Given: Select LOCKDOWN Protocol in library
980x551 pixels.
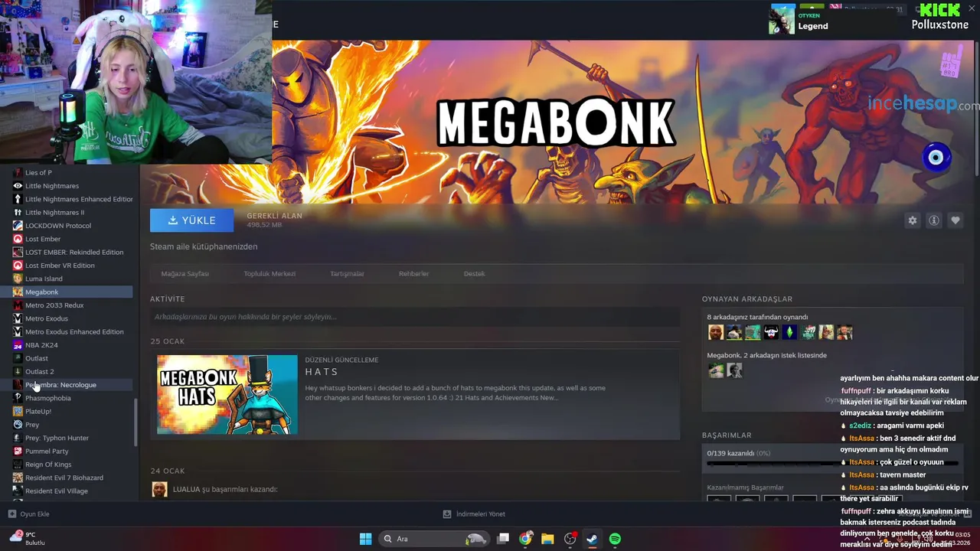Looking at the screenshot, I should [58, 226].
